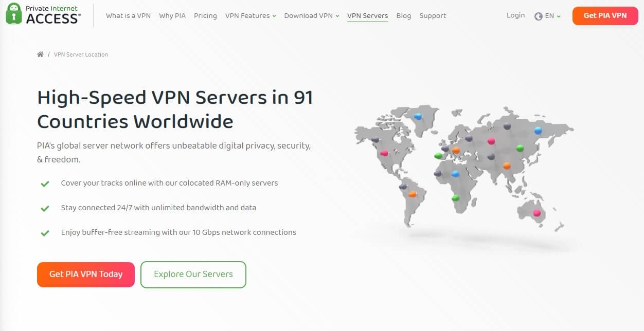Screen dimensions: 644x331
Task: Click the Get PIA VPN header button
Action: coord(605,15)
